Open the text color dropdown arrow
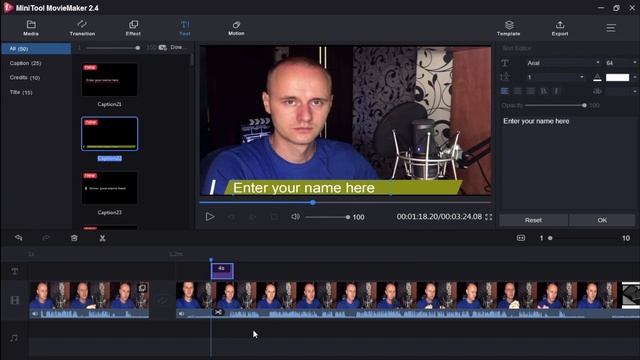 click(x=634, y=77)
